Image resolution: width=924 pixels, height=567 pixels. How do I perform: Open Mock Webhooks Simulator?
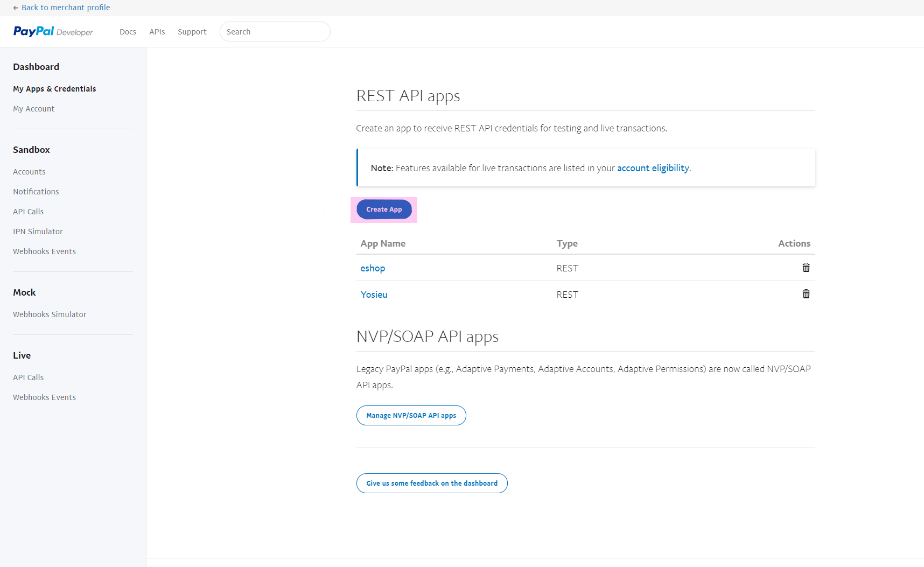[50, 314]
